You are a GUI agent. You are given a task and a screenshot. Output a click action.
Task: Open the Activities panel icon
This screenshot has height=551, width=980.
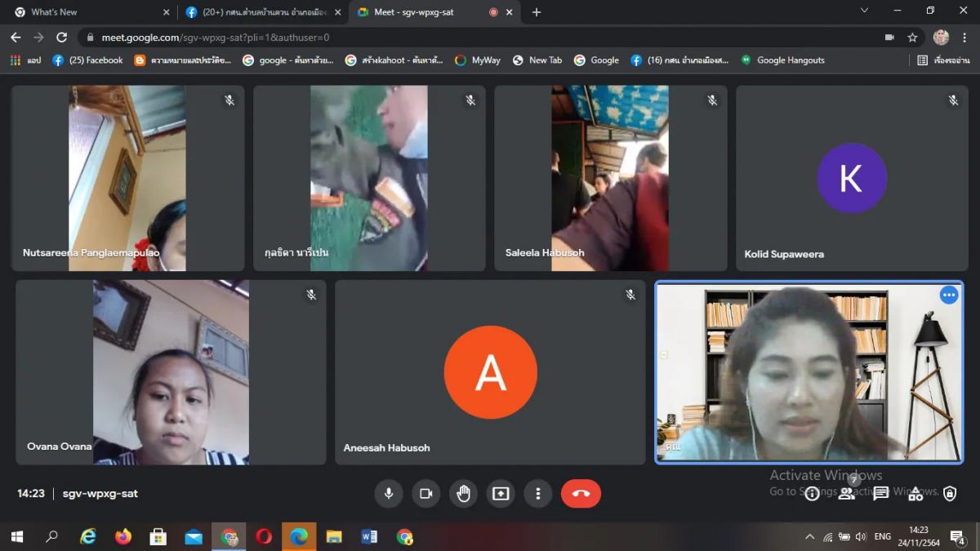(915, 494)
